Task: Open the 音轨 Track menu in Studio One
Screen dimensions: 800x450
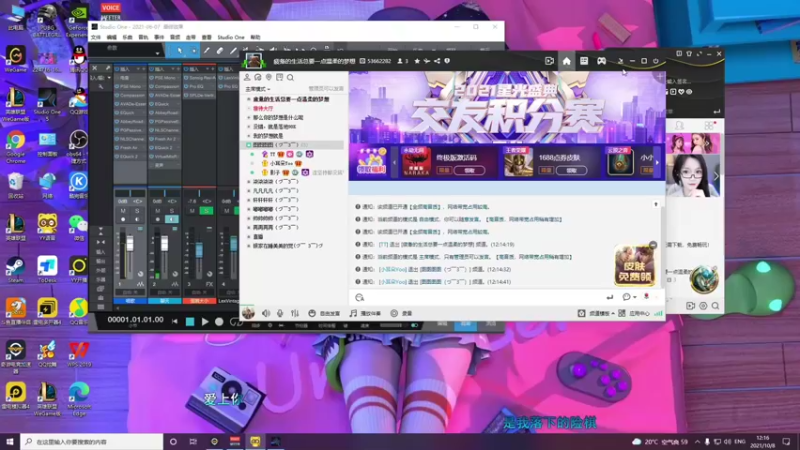Action: coord(143,37)
